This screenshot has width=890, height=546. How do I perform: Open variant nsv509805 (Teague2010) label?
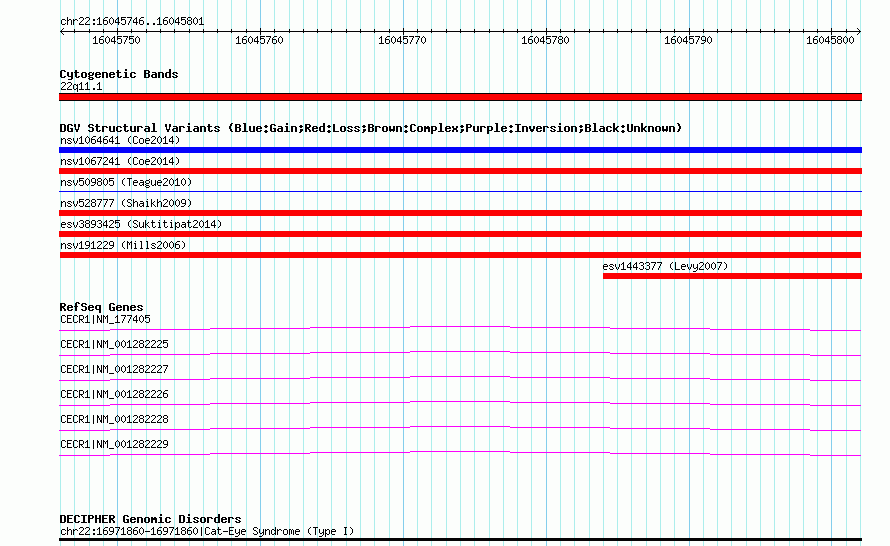[x=126, y=182]
